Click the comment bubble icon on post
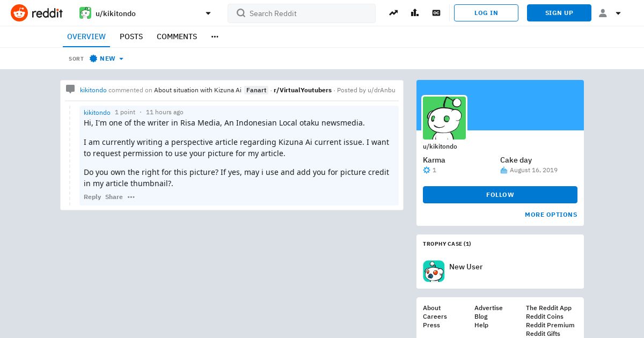644x338 pixels. pyautogui.click(x=70, y=89)
